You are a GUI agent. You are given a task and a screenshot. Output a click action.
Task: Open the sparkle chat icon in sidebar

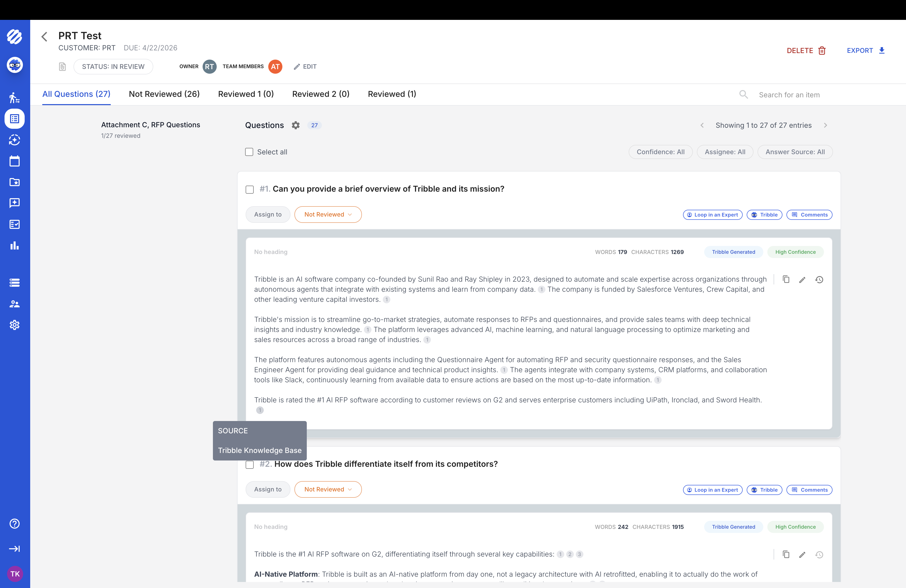pos(14,203)
